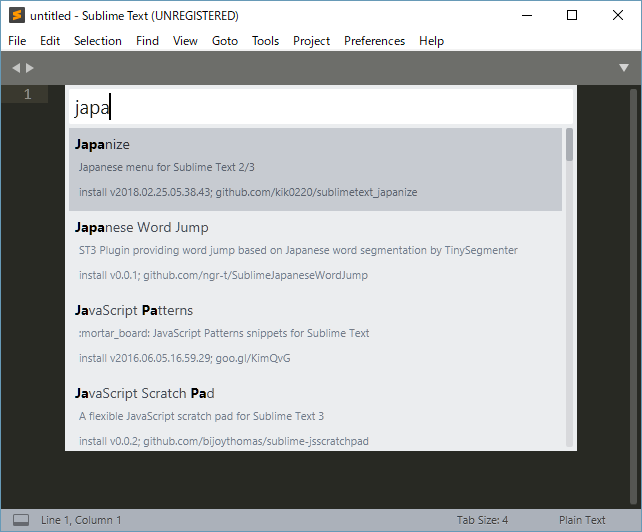Open the Plain Text syntax selector
Screen dimensions: 642x532
pyautogui.click(x=582, y=520)
